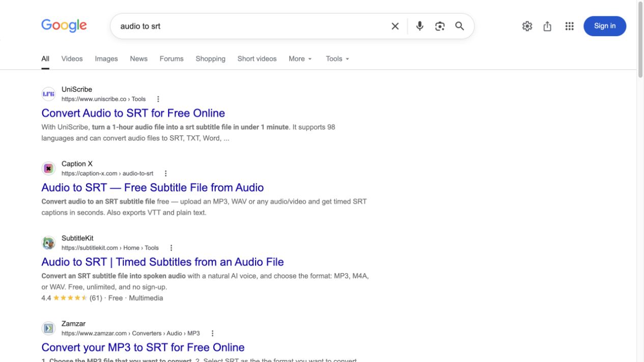Click the Caption X result description snippet
The image size is (644, 362).
tap(204, 207)
